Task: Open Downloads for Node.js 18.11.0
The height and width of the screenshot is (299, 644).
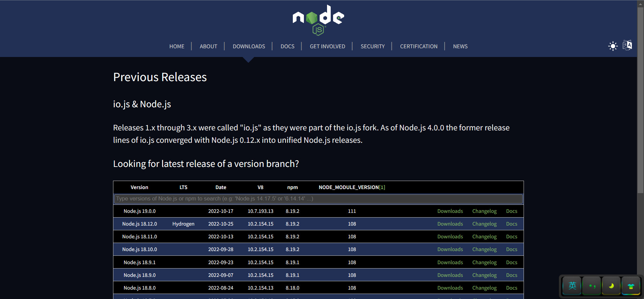Action: 450,237
